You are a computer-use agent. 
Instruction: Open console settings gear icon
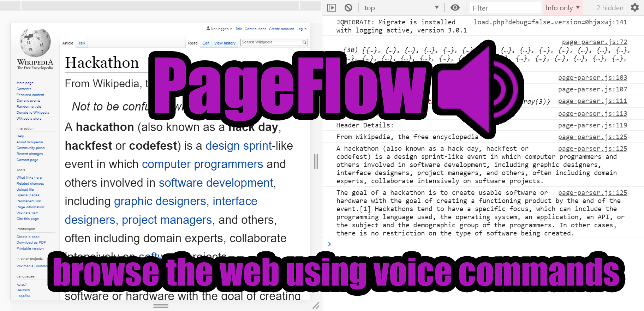coord(635,8)
